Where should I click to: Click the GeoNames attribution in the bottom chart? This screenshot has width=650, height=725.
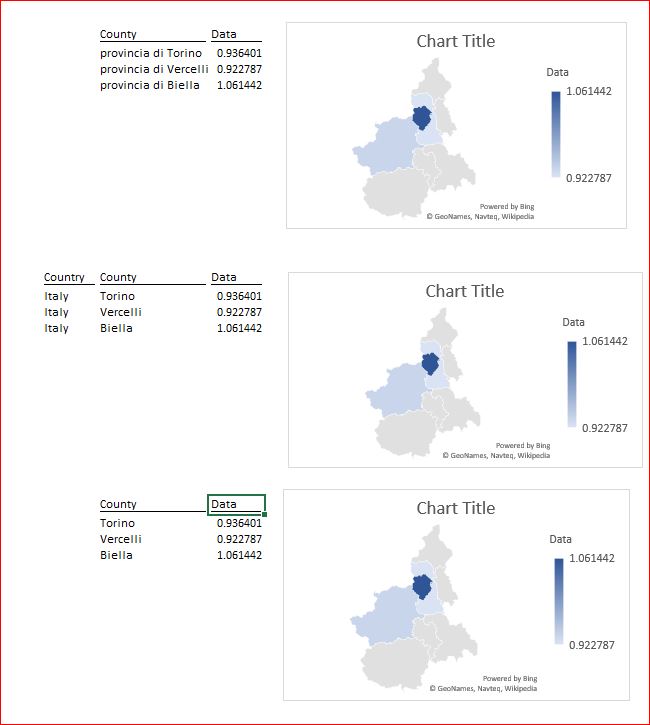483,688
